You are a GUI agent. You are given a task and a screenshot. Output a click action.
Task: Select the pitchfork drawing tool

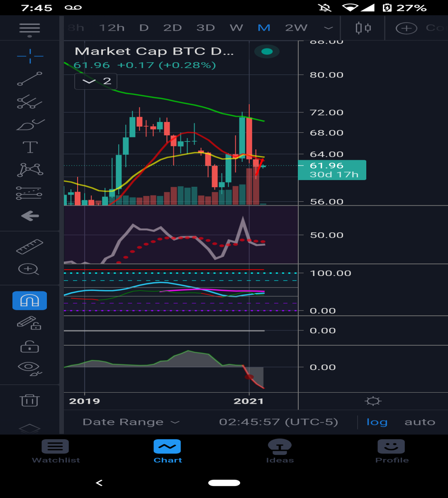coord(30,102)
